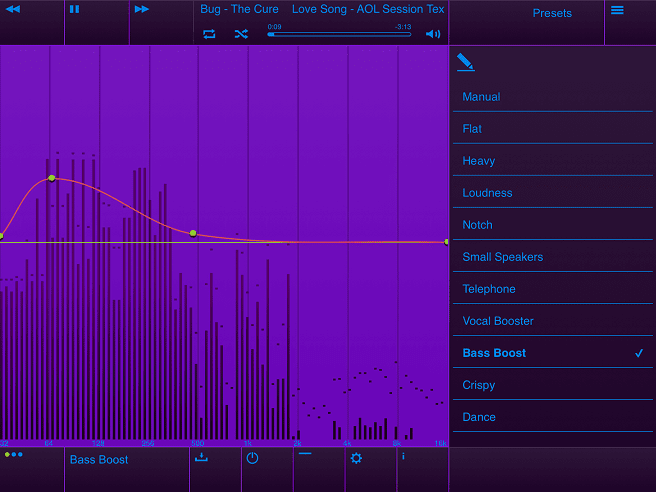Open the Presets header tab
Screen dimensions: 656x492
(x=552, y=14)
